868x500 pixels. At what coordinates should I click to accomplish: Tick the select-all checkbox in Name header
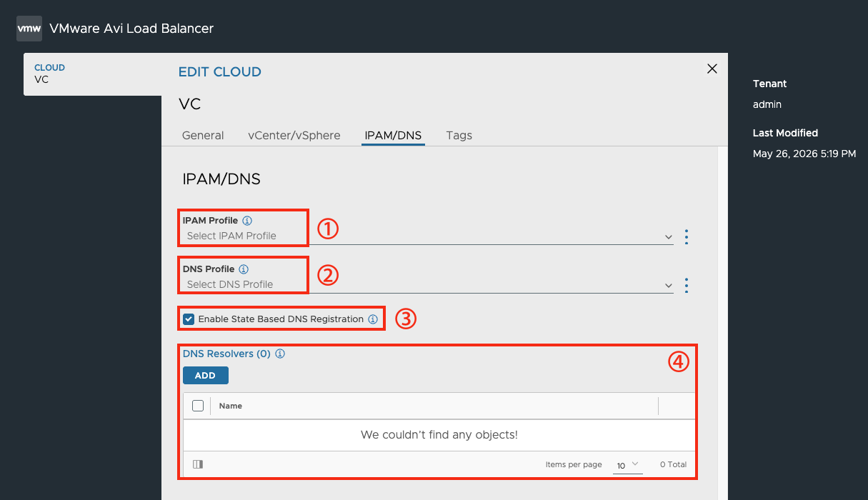(199, 406)
